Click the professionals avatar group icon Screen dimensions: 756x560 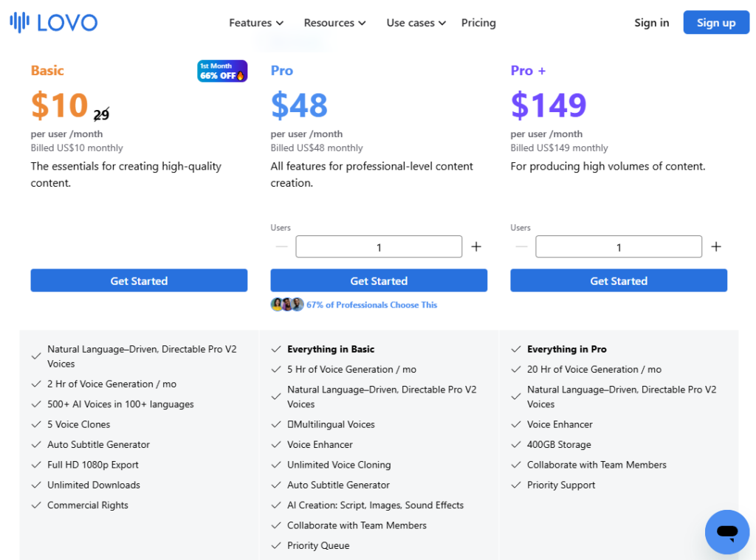[287, 305]
